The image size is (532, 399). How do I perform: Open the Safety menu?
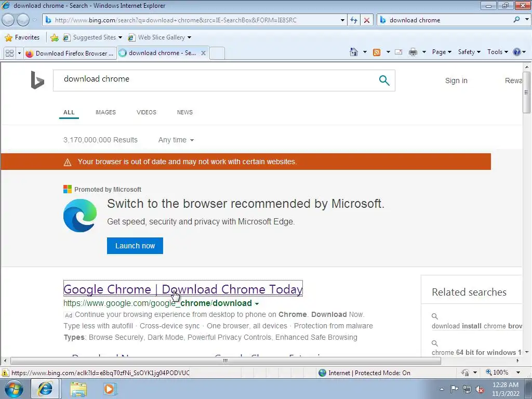pyautogui.click(x=469, y=52)
